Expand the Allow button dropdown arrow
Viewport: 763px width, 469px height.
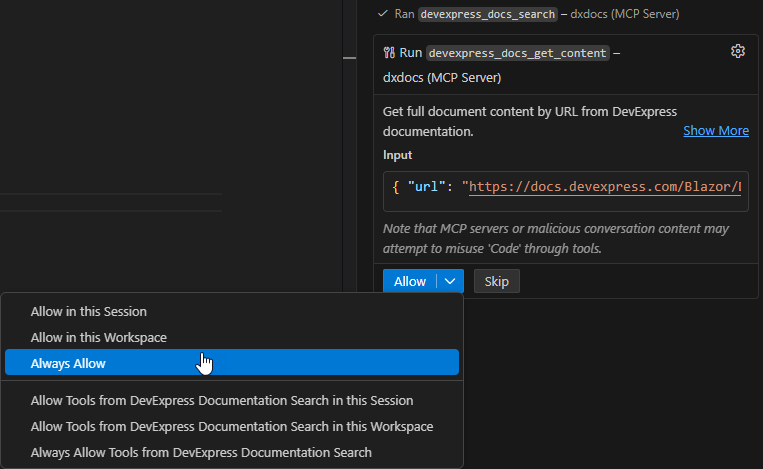point(450,281)
